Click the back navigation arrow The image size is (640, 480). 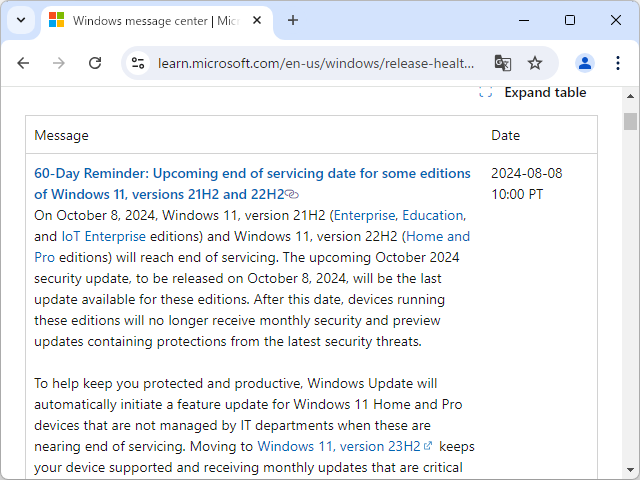(x=23, y=63)
